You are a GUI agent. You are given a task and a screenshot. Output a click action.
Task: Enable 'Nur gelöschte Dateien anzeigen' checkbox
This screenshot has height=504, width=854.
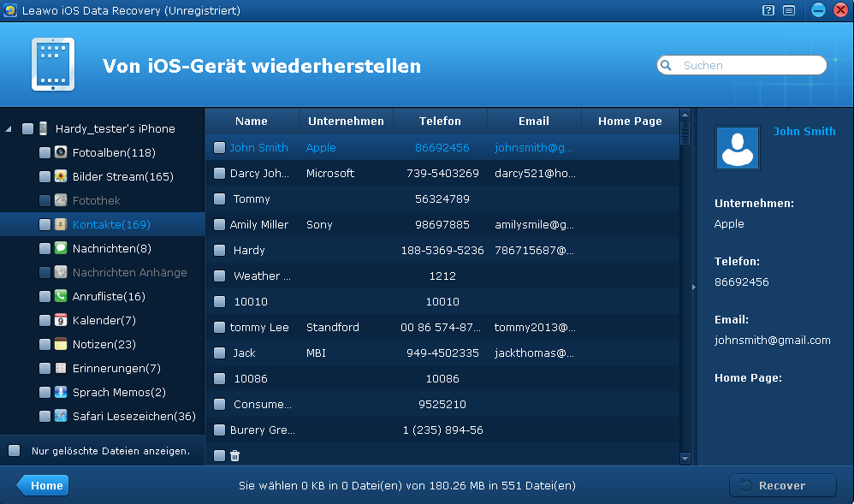pos(15,451)
